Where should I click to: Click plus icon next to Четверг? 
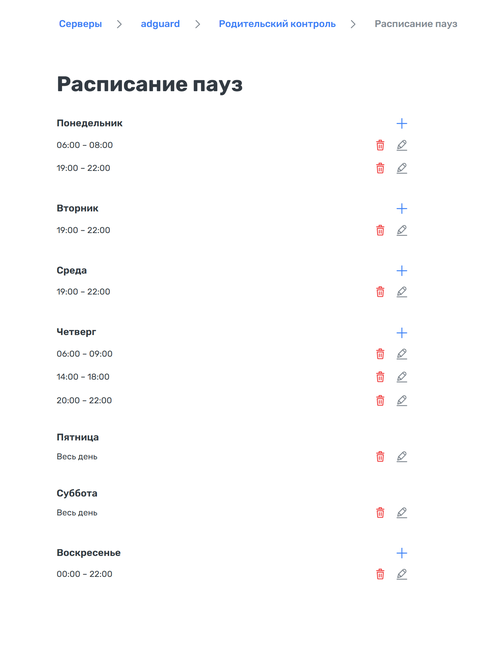pyautogui.click(x=402, y=333)
